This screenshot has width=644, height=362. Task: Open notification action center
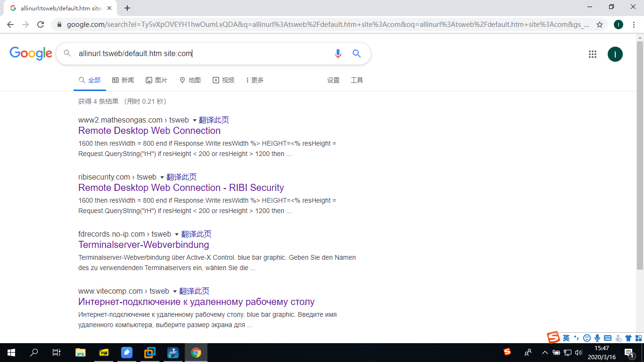pos(628,352)
